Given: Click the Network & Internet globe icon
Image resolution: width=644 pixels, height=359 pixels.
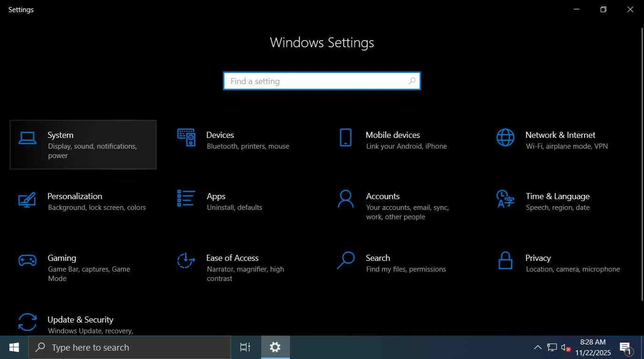Looking at the screenshot, I should point(505,137).
